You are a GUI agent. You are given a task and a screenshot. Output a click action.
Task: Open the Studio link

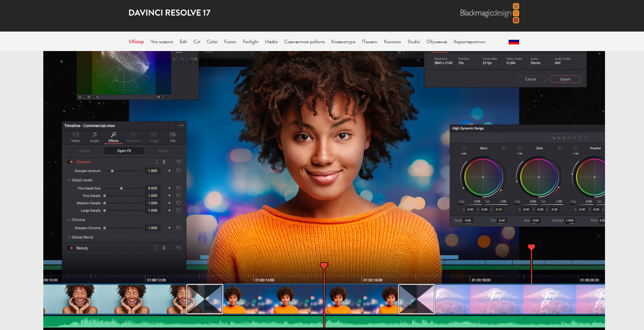pyautogui.click(x=414, y=42)
